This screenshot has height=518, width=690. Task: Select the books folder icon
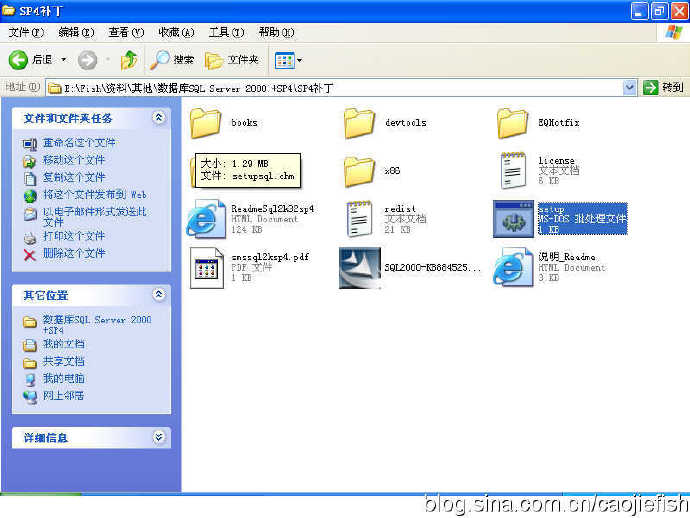(206, 123)
